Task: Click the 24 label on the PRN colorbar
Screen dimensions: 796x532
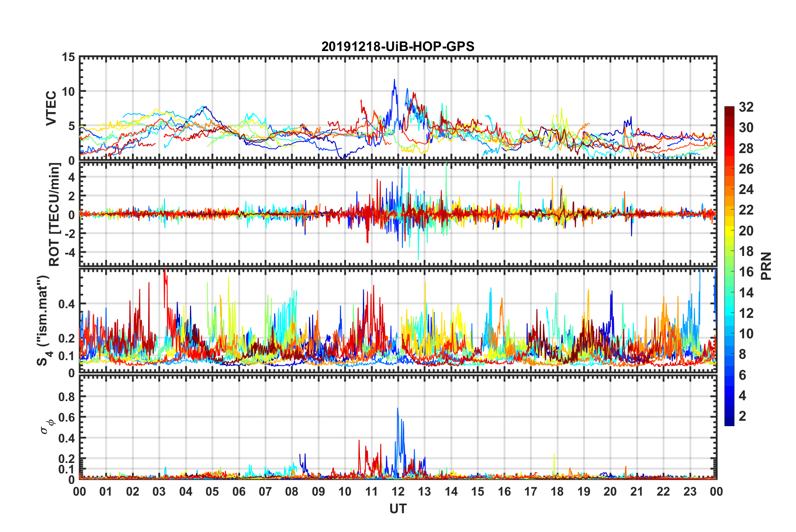Action: click(x=746, y=189)
